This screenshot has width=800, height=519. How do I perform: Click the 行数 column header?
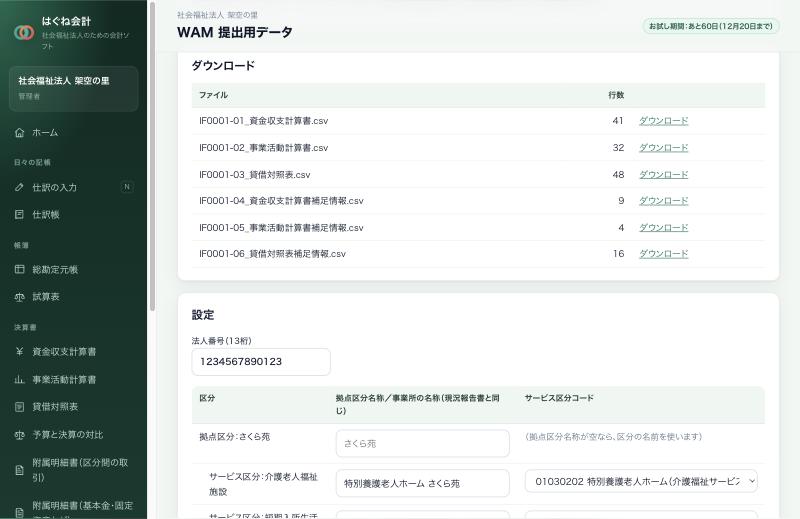click(616, 95)
